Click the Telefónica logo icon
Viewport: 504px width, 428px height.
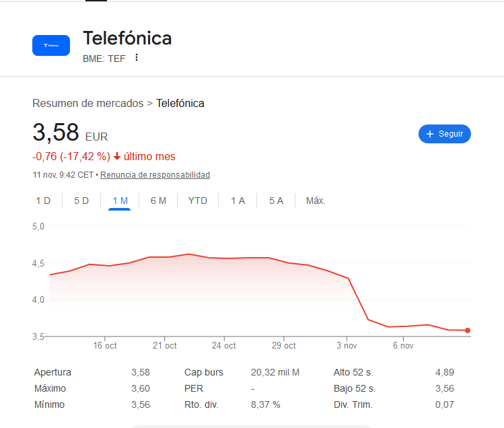pyautogui.click(x=51, y=45)
